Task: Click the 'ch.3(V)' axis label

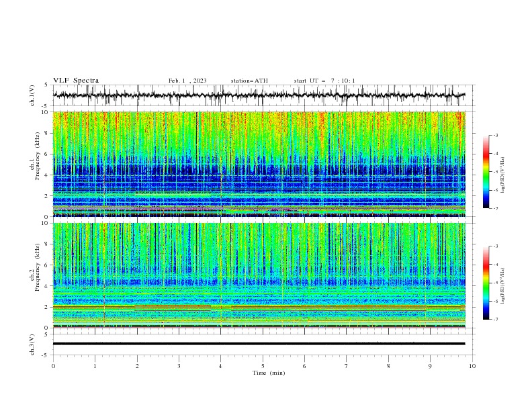Action: click(32, 345)
